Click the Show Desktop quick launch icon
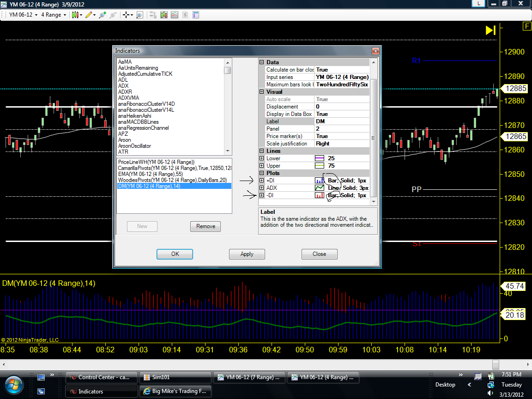Image resolution: width=532 pixels, height=399 pixels. 41,377
